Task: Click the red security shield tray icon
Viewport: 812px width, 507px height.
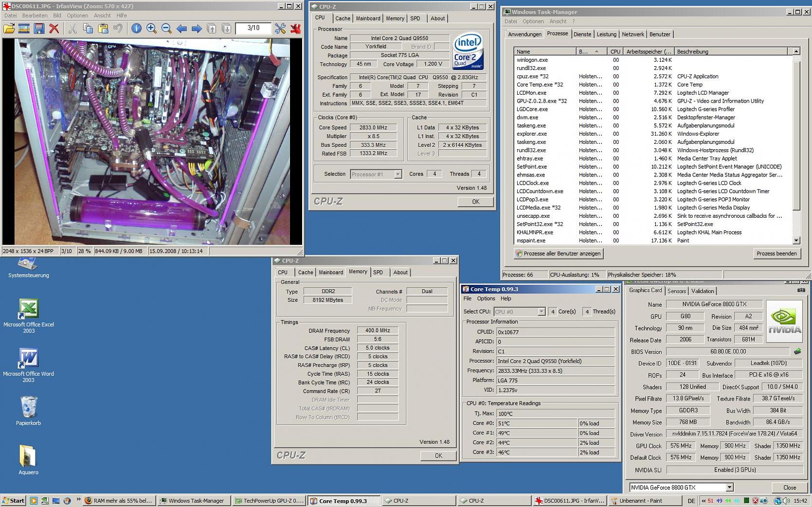Action: (755, 501)
